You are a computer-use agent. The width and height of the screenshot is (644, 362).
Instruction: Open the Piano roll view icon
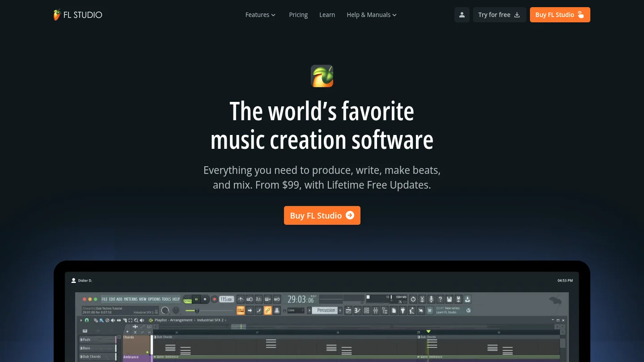tap(357, 310)
